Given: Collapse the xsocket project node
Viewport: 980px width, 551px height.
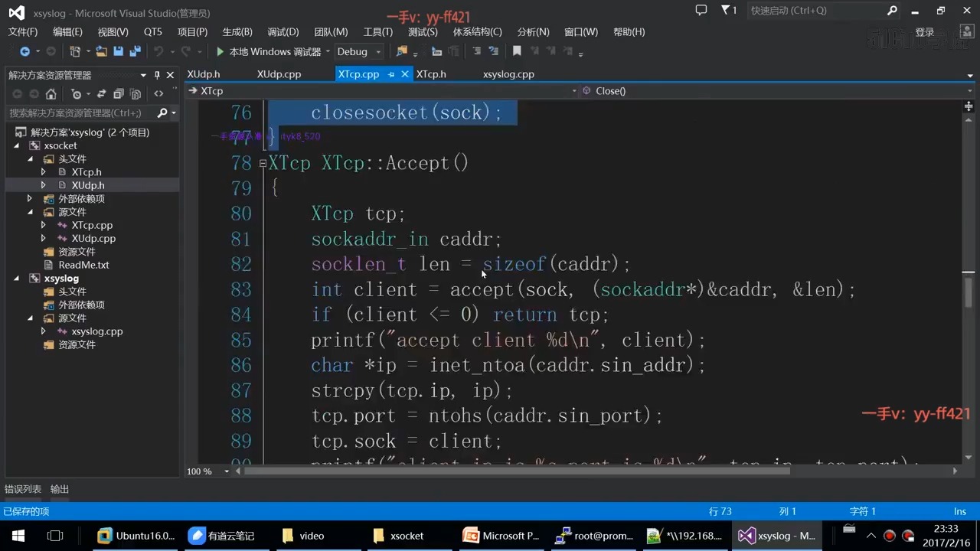Looking at the screenshot, I should tap(17, 145).
